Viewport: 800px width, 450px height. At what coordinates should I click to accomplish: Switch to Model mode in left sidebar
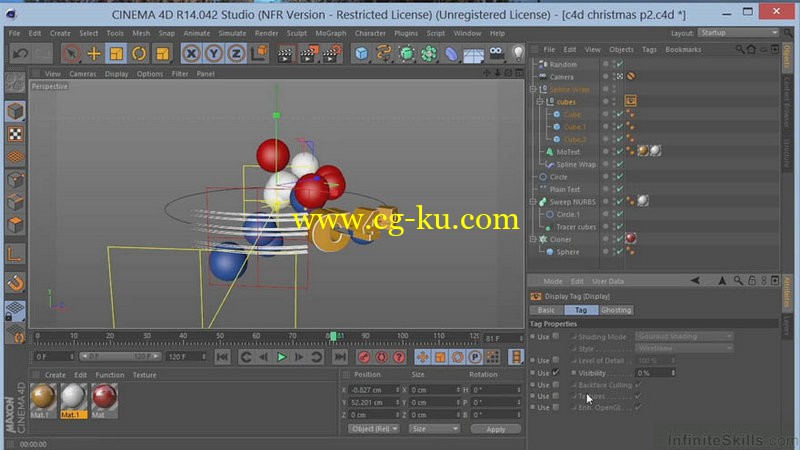point(15,111)
